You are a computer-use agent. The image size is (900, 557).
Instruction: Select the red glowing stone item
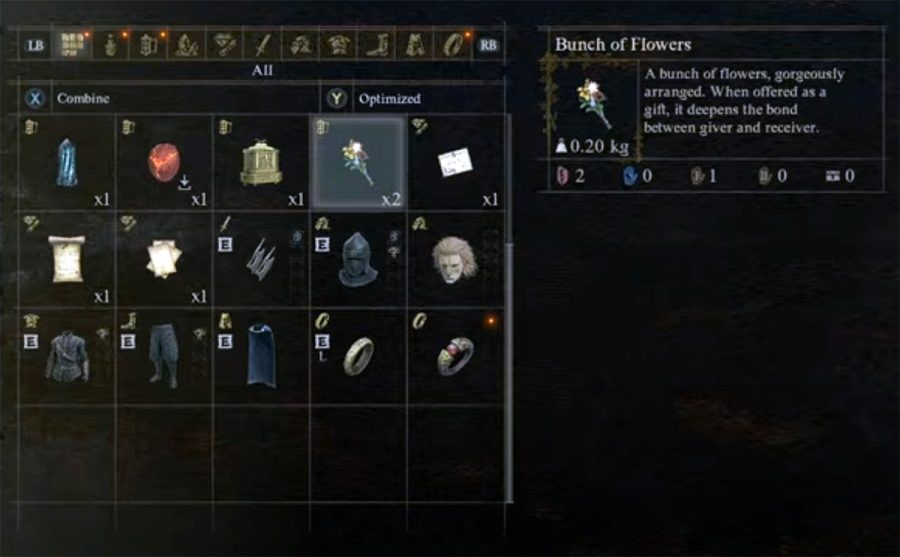[x=164, y=163]
